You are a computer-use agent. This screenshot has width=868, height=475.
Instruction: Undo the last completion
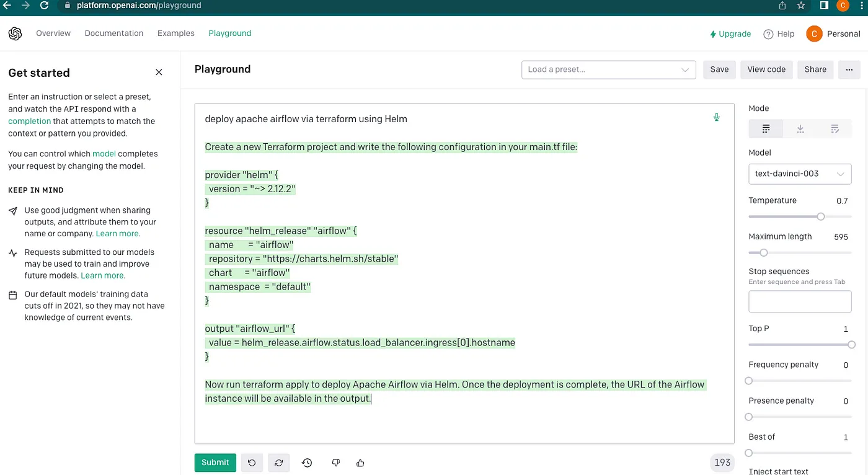(252, 463)
